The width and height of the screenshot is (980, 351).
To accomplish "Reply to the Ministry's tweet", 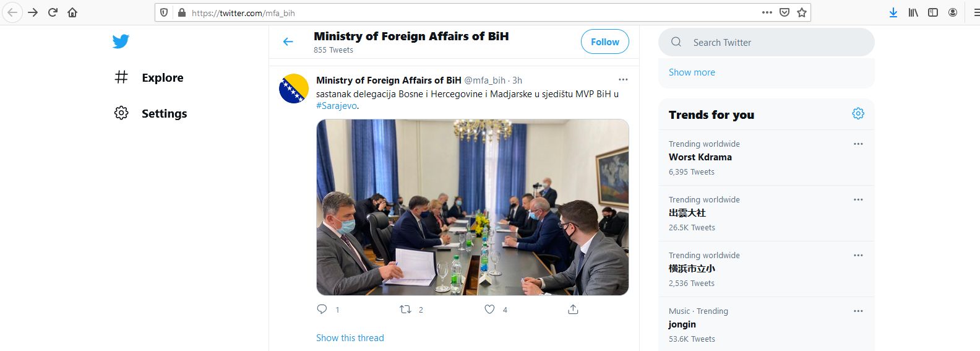I will pyautogui.click(x=322, y=309).
